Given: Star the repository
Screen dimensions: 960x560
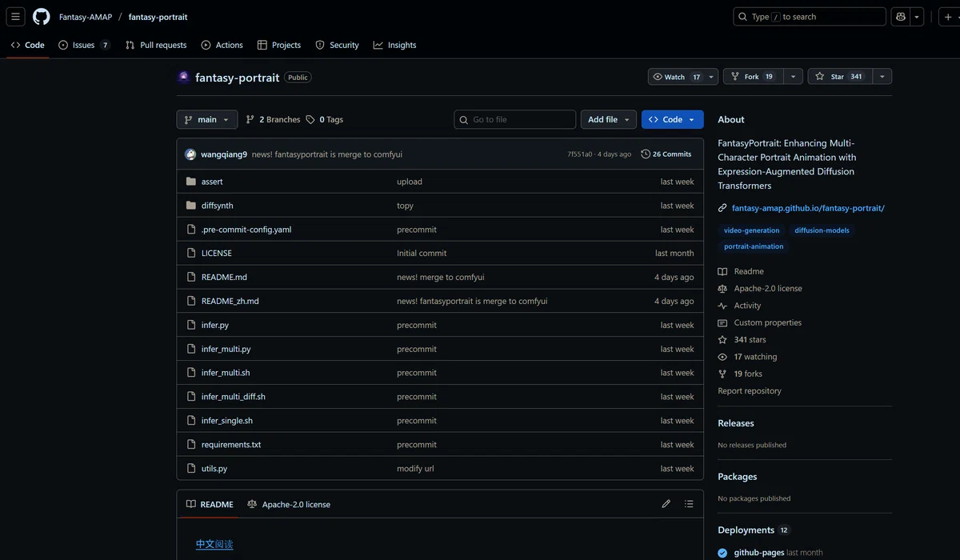Looking at the screenshot, I should pos(839,77).
